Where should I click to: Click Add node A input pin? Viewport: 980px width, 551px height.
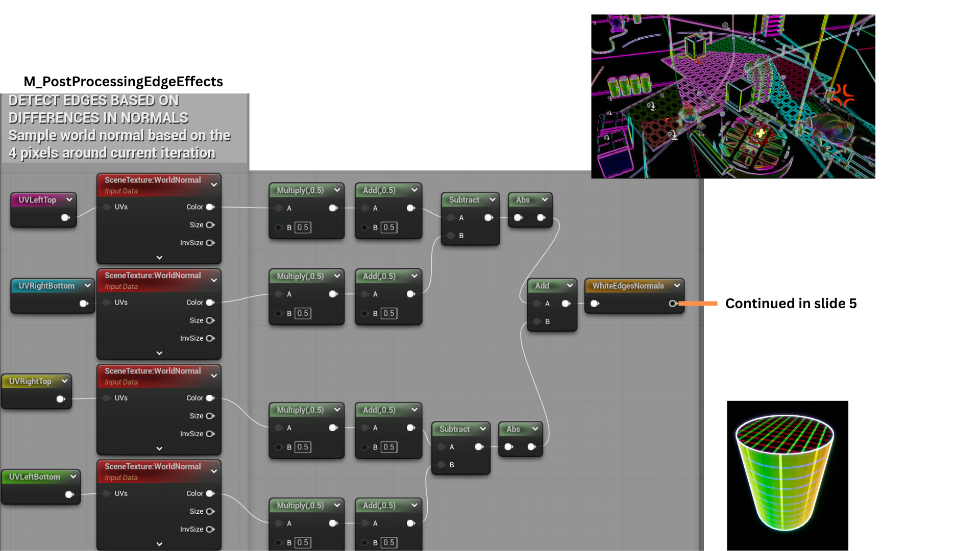point(537,304)
